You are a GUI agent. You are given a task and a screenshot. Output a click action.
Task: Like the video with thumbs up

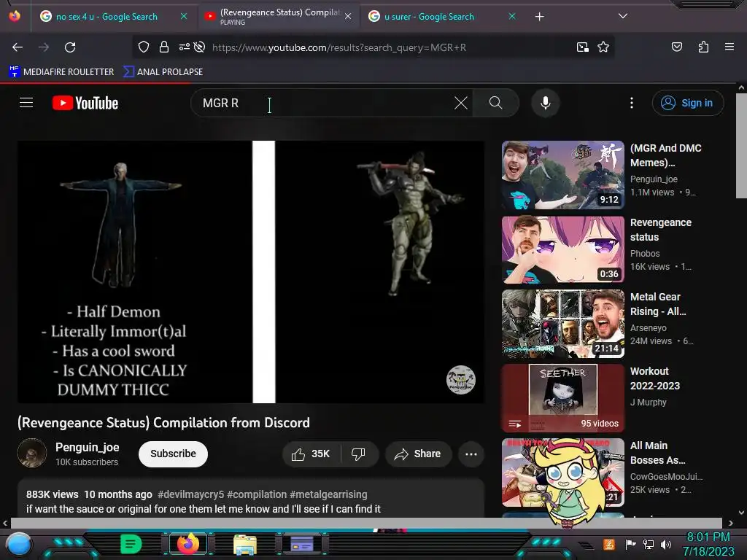coord(311,454)
